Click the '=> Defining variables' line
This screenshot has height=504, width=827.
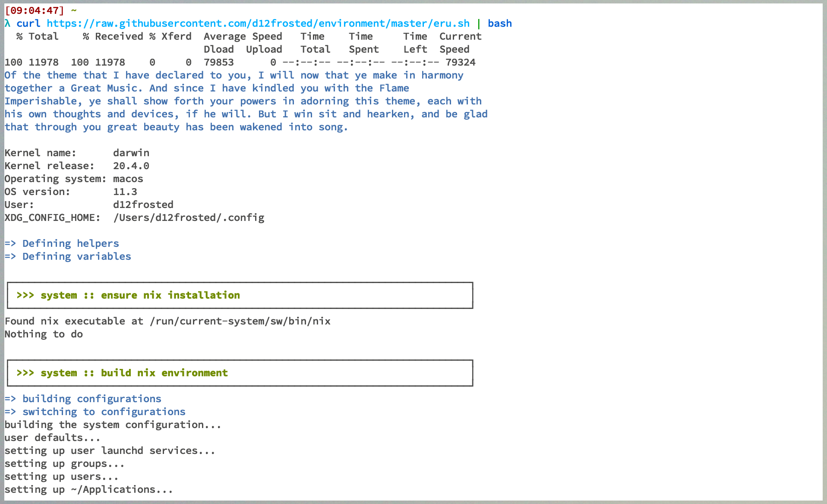coord(68,257)
